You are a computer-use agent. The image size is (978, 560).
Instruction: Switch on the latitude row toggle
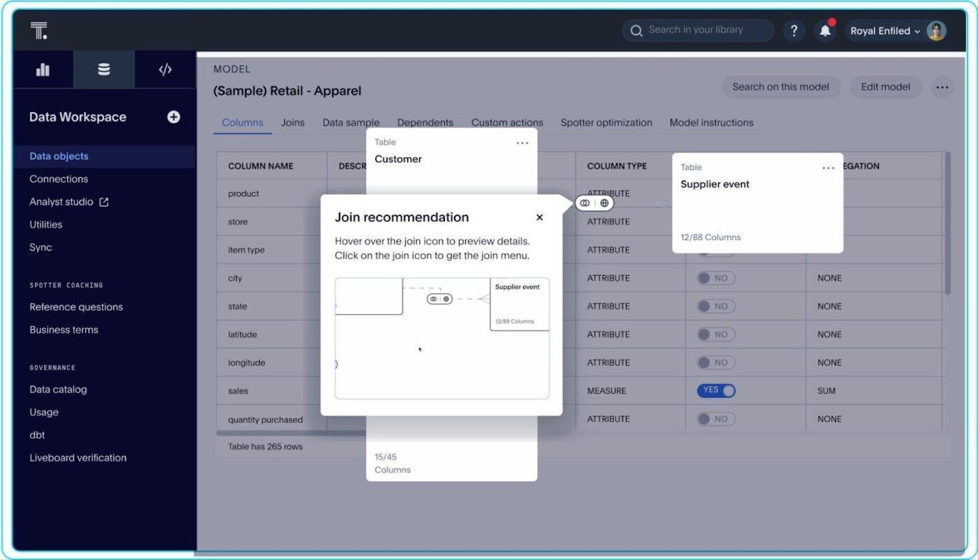tap(714, 334)
